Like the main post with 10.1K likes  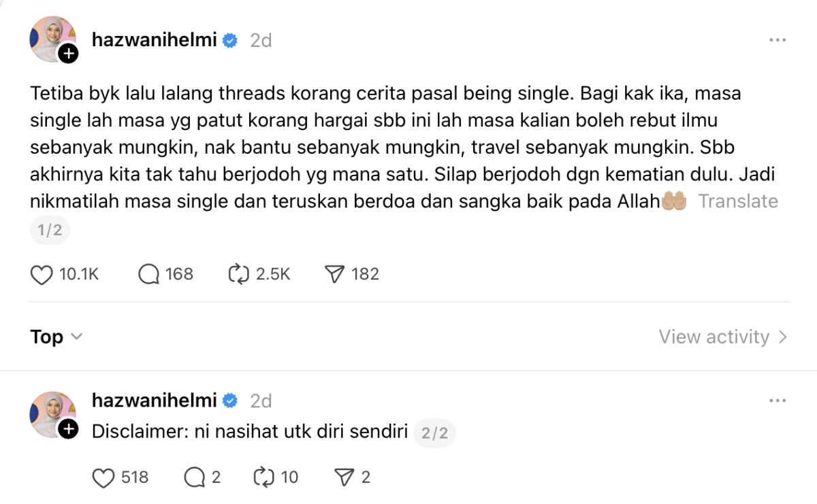coord(42,274)
